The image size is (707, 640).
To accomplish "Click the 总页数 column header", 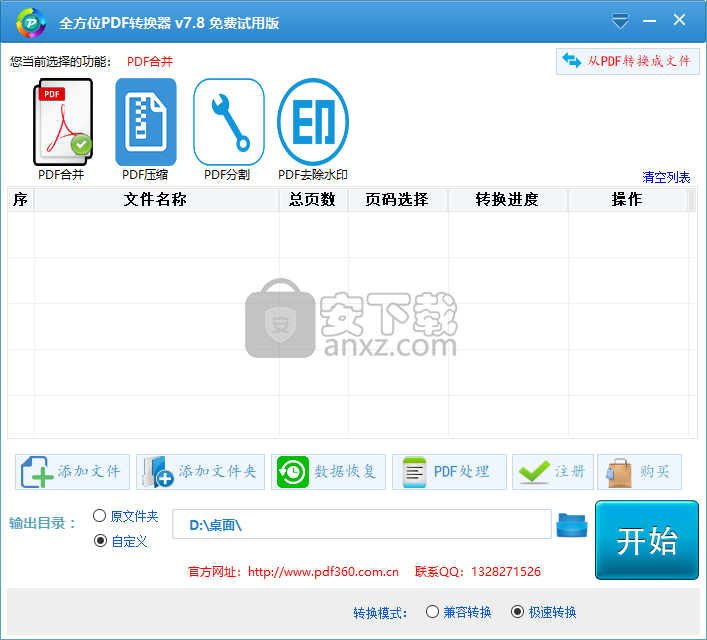I will point(313,199).
